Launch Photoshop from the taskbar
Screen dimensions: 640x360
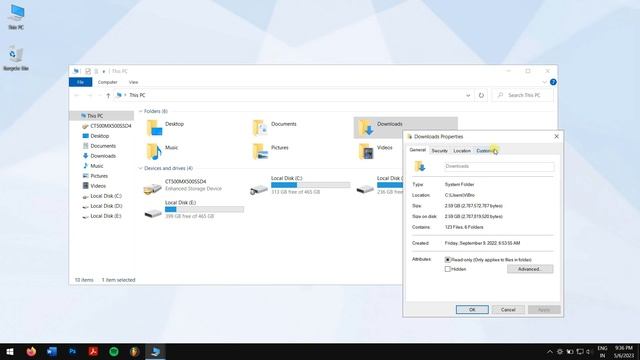tap(73, 351)
